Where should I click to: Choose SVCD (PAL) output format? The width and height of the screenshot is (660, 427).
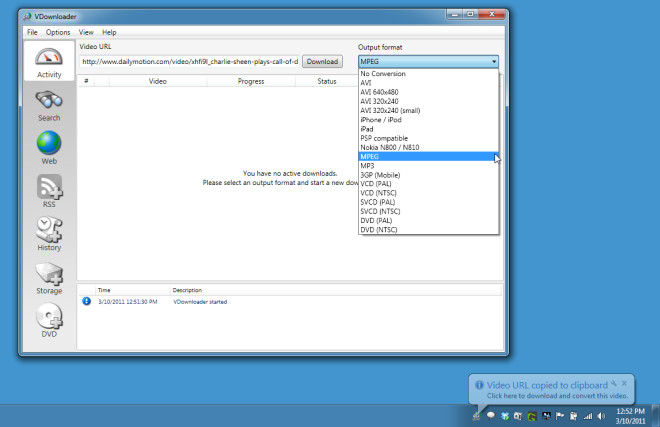tap(428, 203)
